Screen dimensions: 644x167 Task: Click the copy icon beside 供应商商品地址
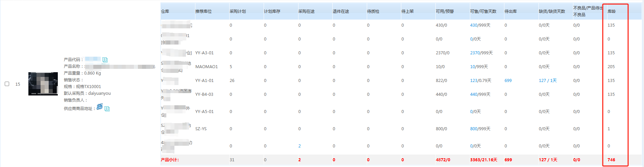click(107, 109)
